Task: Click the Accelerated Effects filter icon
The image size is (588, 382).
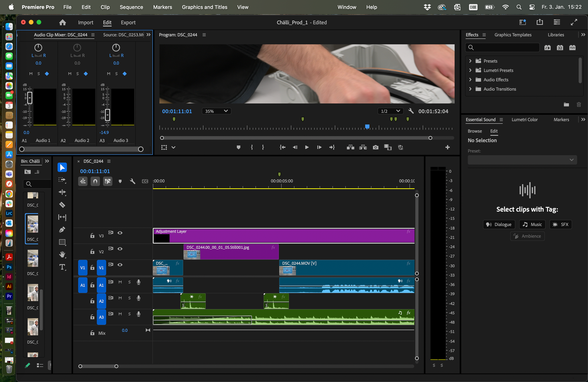Action: (x=548, y=47)
